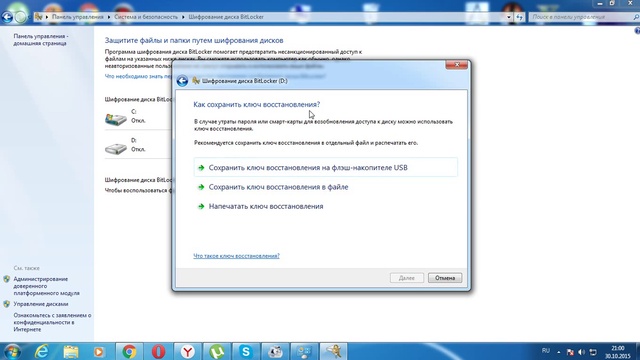Click the address bar Control Panel icon
640x360 pixels.
coord(38,17)
